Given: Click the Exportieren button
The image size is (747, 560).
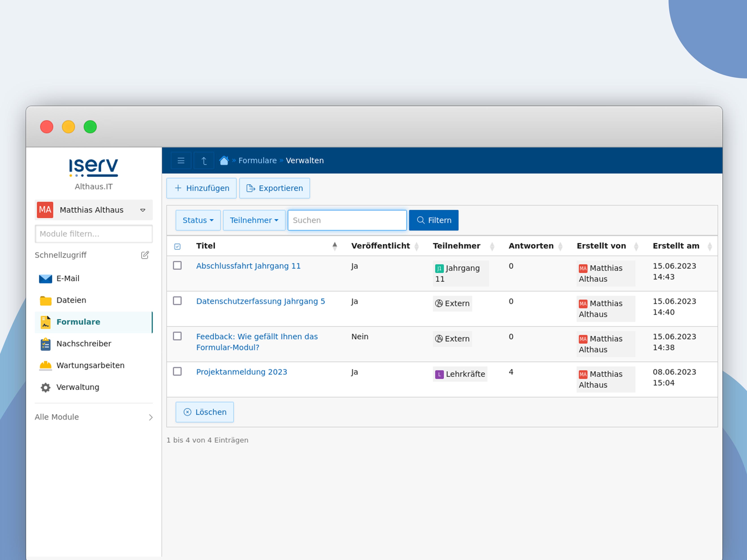Looking at the screenshot, I should click(275, 188).
